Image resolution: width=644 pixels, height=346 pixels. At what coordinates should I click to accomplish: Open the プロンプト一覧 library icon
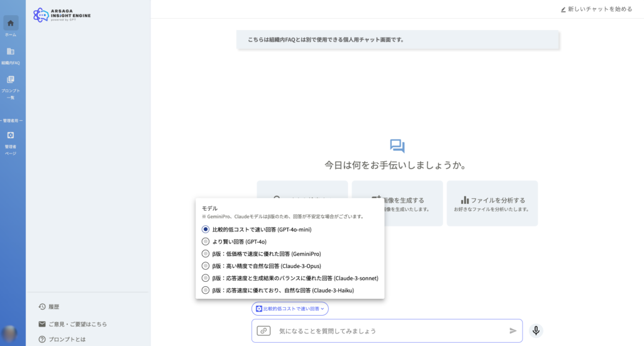[11, 80]
